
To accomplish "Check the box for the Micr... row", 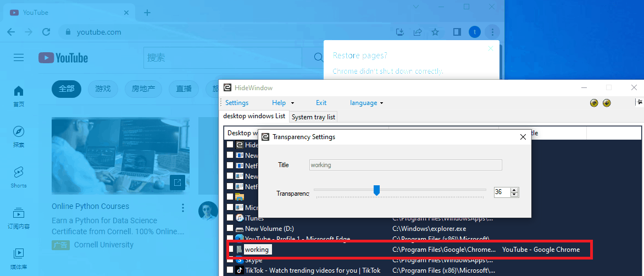I will pos(230,207).
